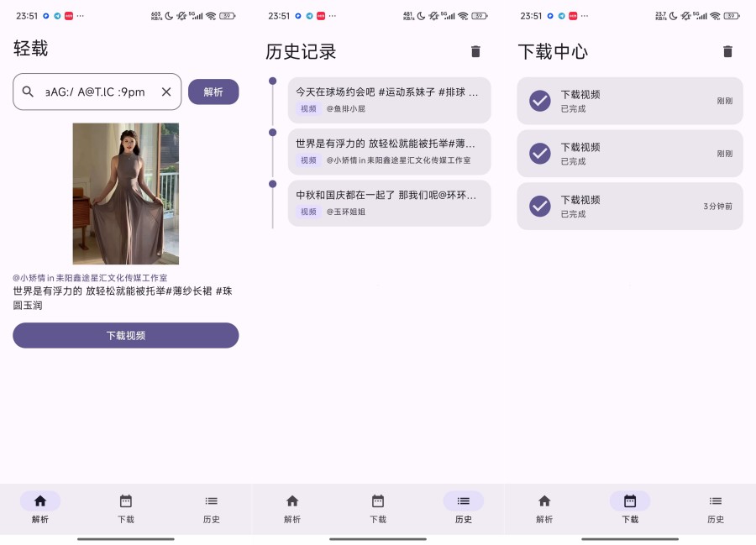Tap the 下载视频 download button

click(126, 335)
